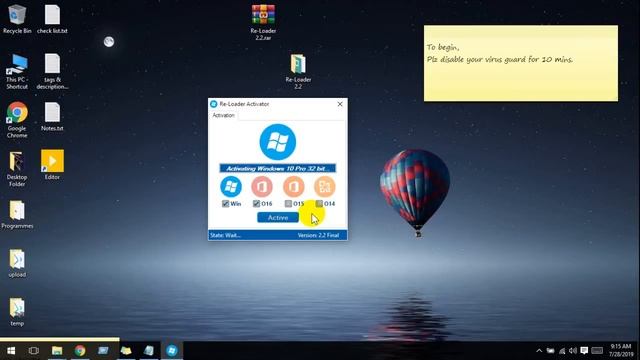Open Chrome from the taskbar

[80, 351]
